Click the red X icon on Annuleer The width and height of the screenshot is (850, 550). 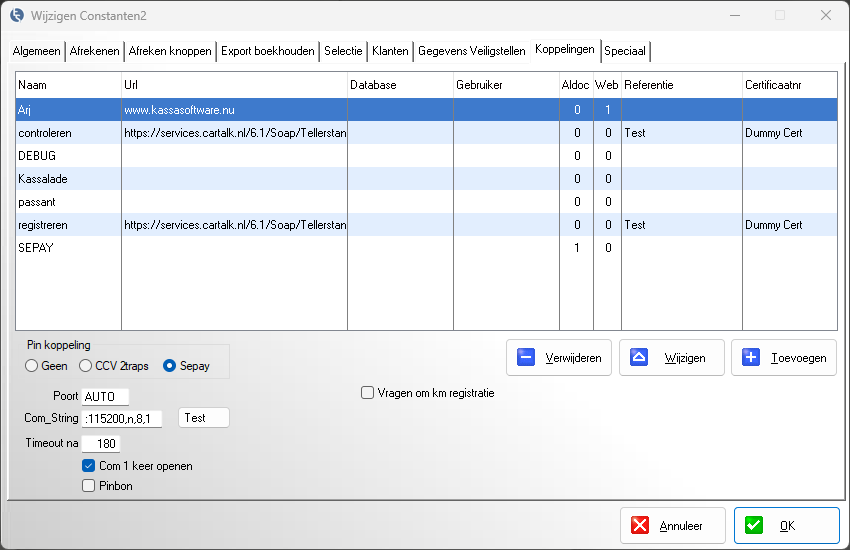click(x=641, y=526)
